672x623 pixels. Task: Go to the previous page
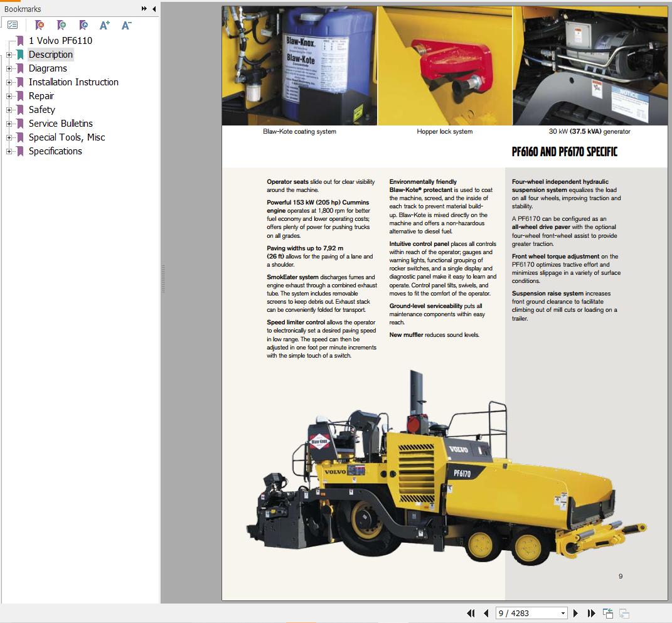click(x=486, y=613)
